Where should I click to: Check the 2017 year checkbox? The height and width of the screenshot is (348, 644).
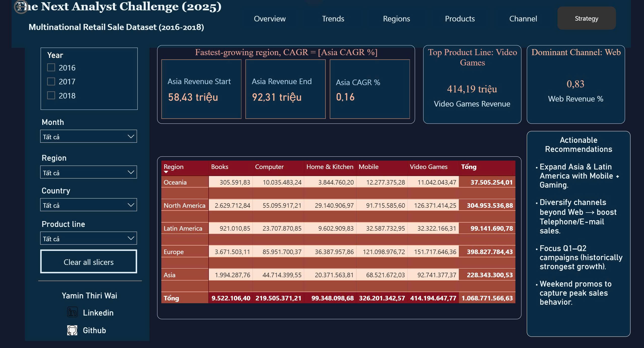click(x=51, y=81)
